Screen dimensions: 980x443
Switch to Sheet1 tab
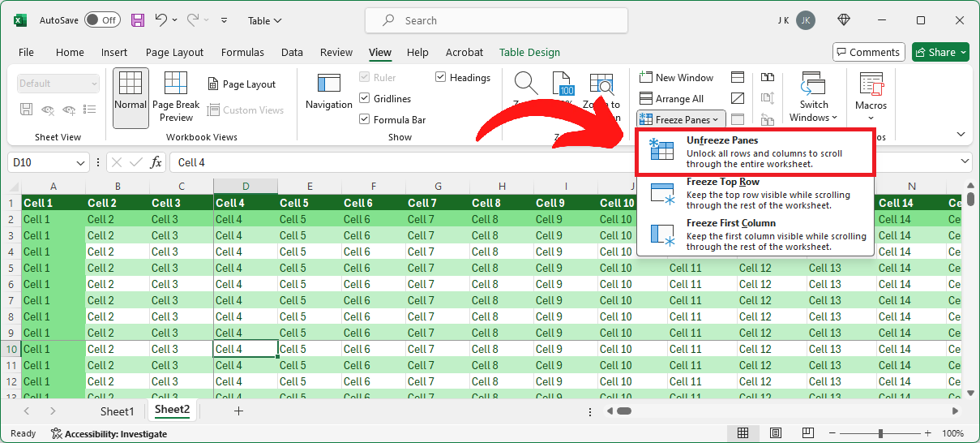[117, 411]
